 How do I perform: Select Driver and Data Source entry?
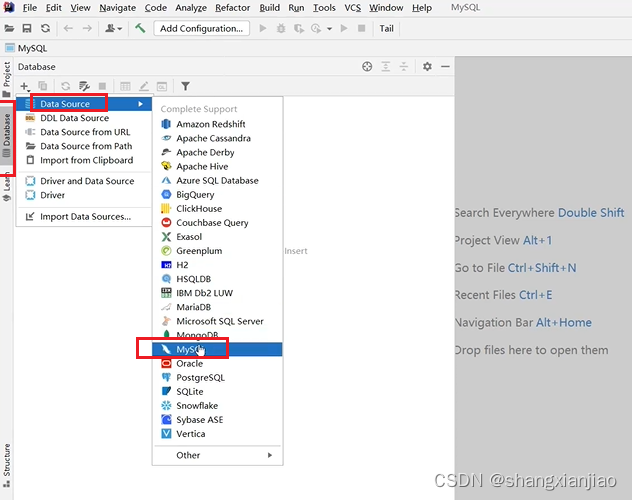tap(84, 181)
